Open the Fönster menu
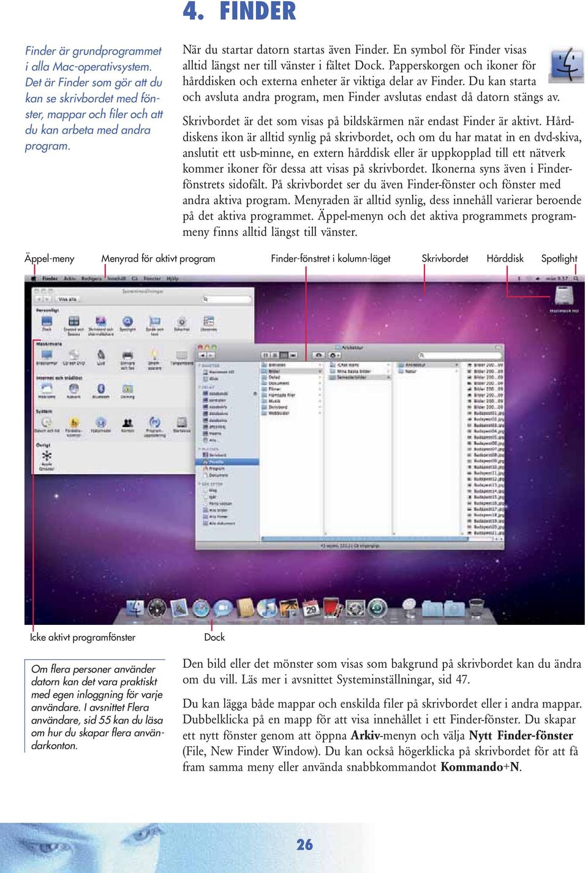 [152, 279]
